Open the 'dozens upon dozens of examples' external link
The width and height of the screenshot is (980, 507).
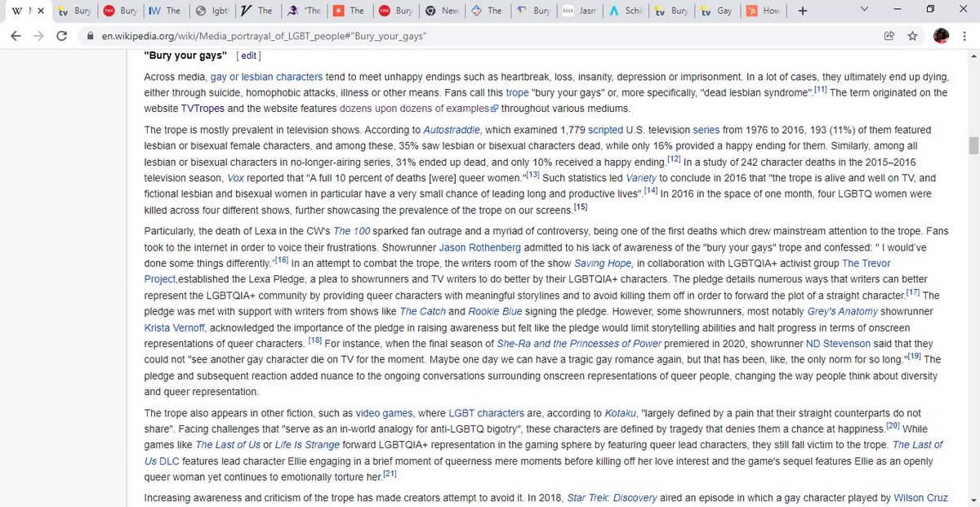tap(421, 109)
